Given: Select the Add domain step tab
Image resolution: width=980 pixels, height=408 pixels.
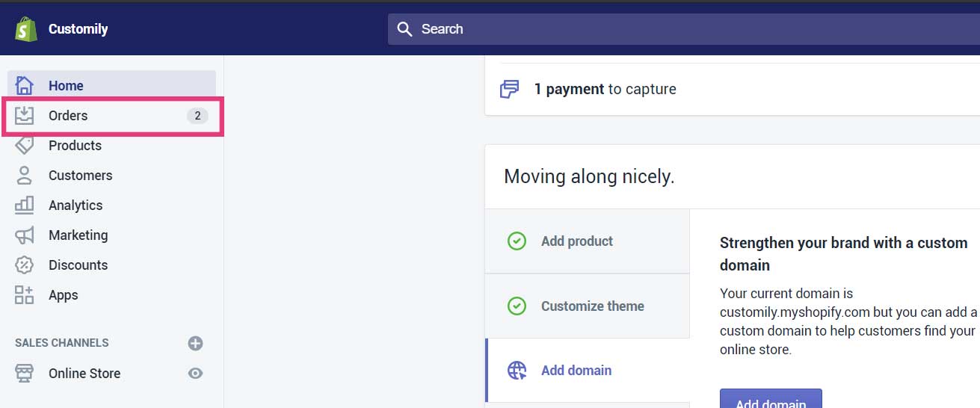Looking at the screenshot, I should (x=576, y=371).
